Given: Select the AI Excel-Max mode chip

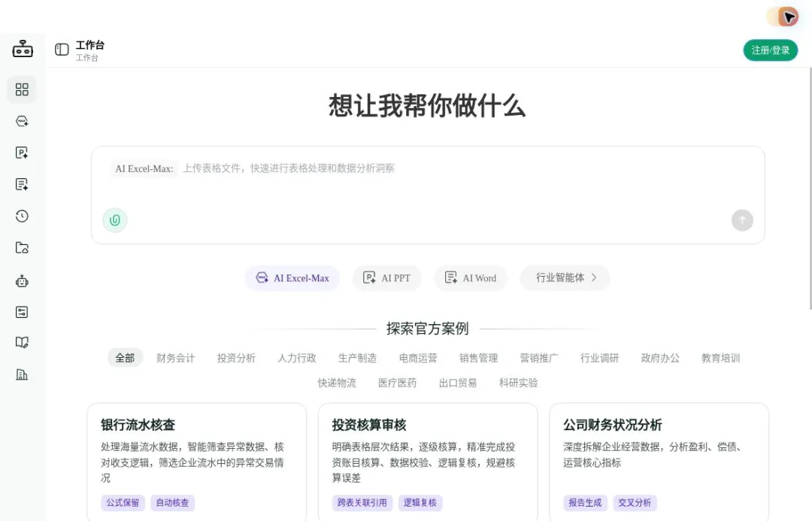Looking at the screenshot, I should (x=292, y=278).
